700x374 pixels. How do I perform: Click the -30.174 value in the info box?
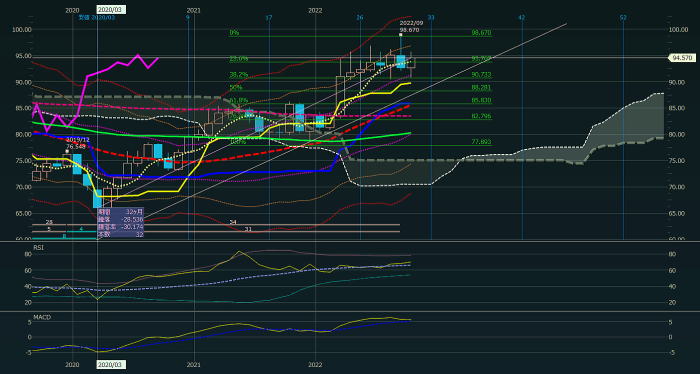click(133, 227)
